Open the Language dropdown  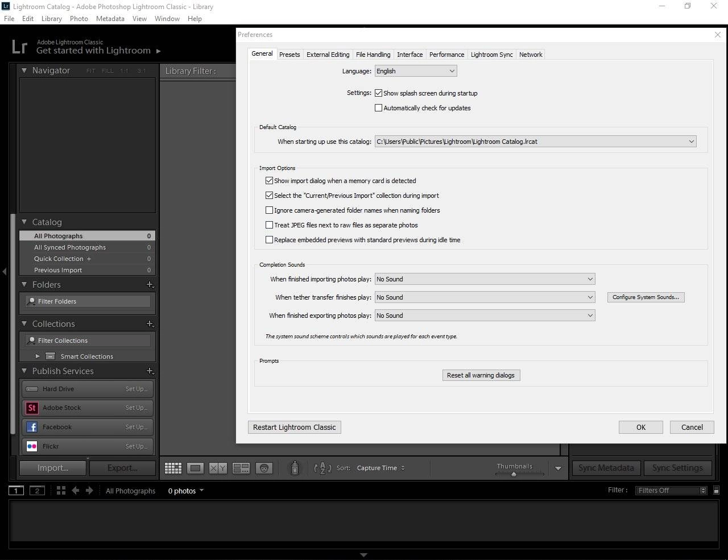click(416, 71)
